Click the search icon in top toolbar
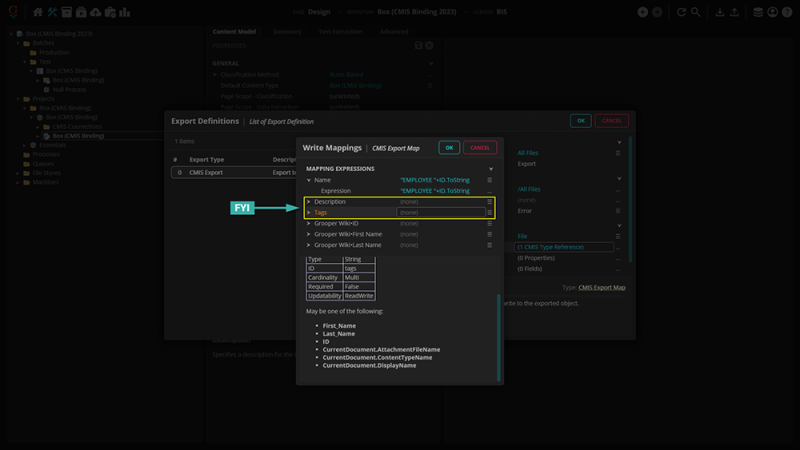Image resolution: width=800 pixels, height=450 pixels. pos(695,12)
